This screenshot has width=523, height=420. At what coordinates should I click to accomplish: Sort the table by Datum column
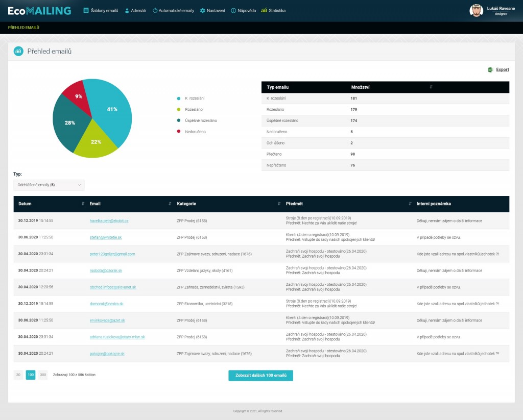(83, 204)
